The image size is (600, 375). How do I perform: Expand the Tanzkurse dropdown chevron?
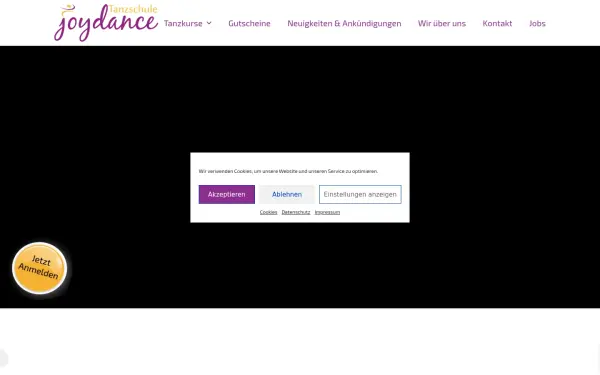click(209, 23)
